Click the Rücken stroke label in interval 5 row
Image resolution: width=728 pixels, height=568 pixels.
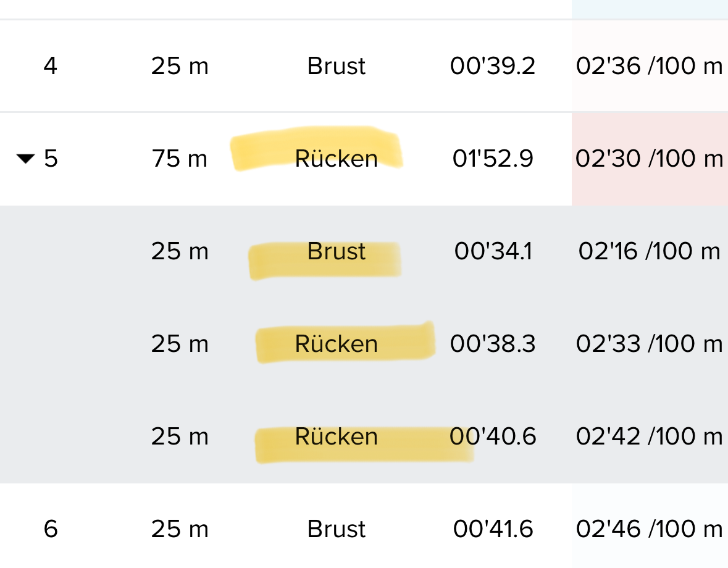point(337,159)
